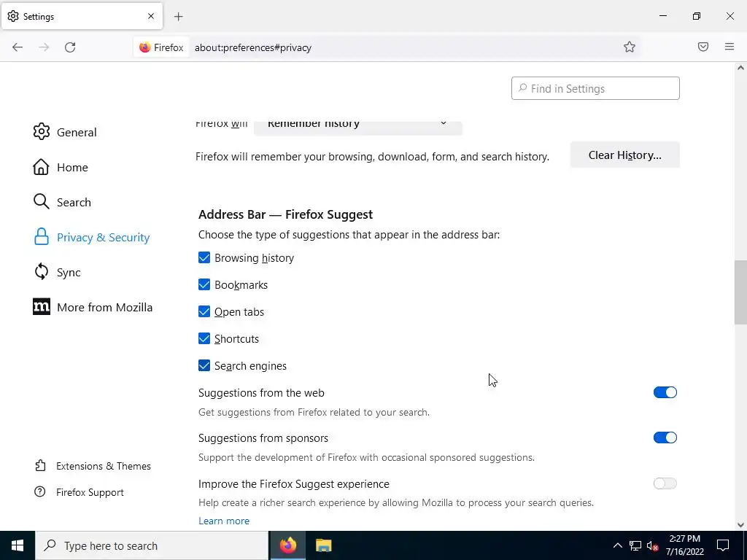Click the forward navigation arrow
The width and height of the screenshot is (747, 560).
pyautogui.click(x=44, y=47)
